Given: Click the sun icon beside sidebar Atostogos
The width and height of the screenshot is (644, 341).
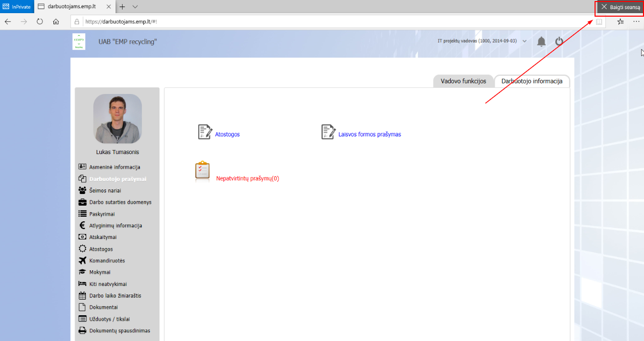Looking at the screenshot, I should pyautogui.click(x=82, y=249).
